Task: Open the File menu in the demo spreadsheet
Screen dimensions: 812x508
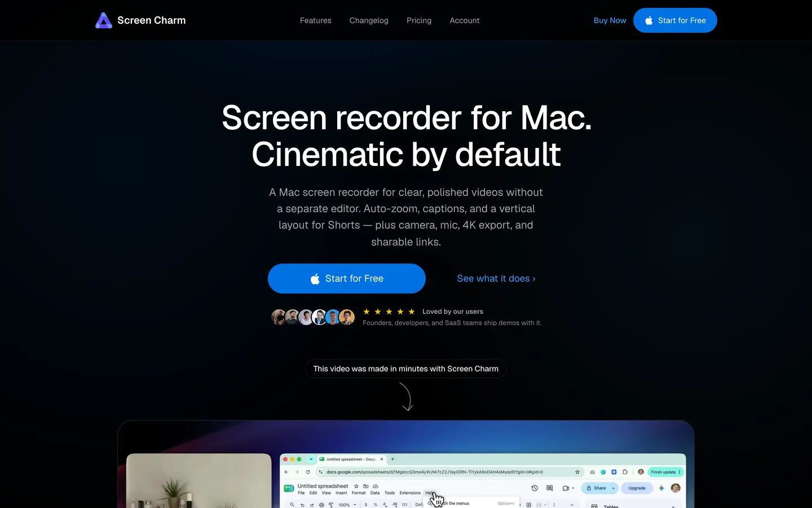Action: pyautogui.click(x=301, y=493)
